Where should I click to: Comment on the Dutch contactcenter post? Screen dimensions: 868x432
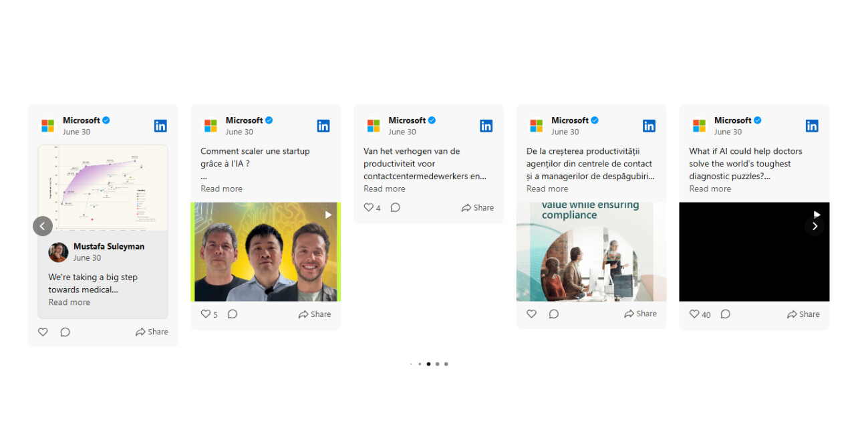tap(395, 207)
